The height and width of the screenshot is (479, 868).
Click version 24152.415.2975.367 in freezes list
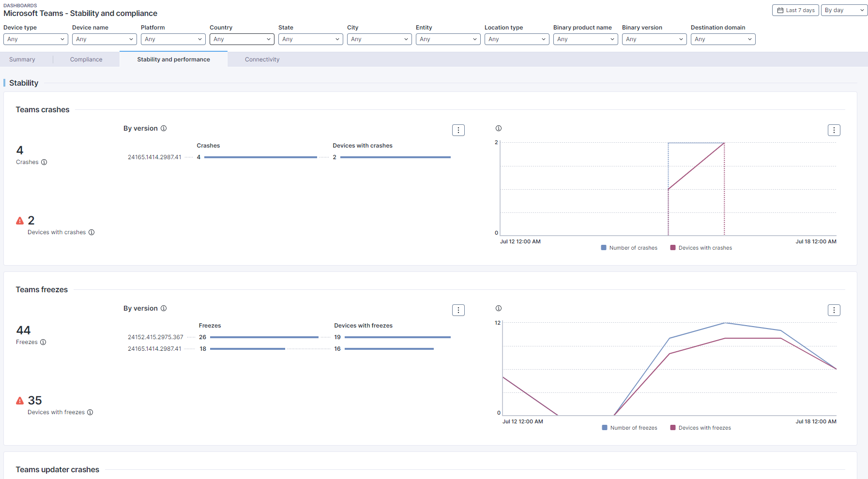[155, 337]
